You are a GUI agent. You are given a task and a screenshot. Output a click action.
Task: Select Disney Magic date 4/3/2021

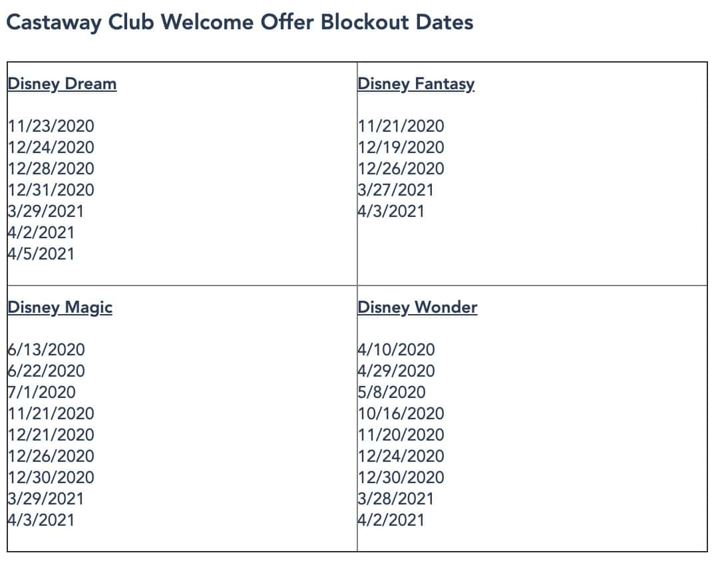(x=41, y=520)
